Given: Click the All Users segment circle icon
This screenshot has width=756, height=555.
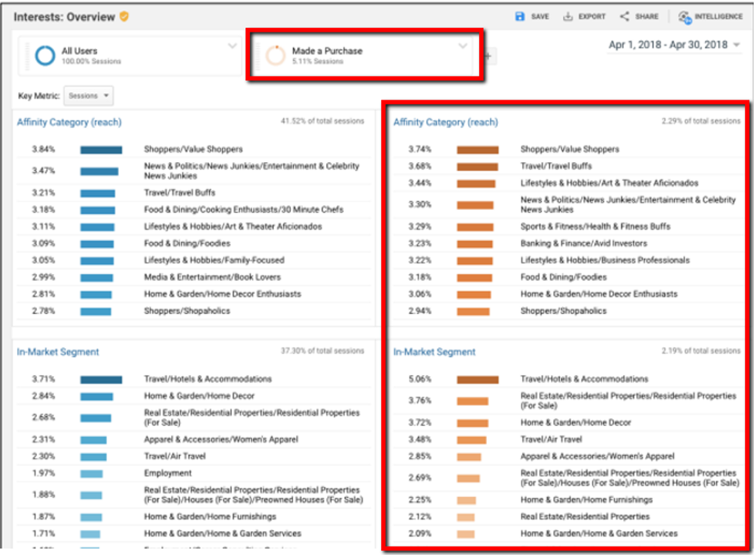Looking at the screenshot, I should click(44, 55).
